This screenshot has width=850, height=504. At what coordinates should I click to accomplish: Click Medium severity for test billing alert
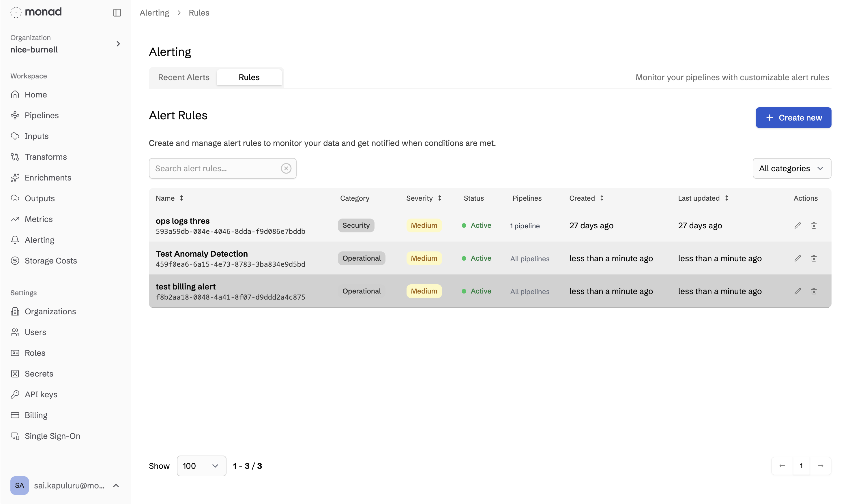(424, 291)
